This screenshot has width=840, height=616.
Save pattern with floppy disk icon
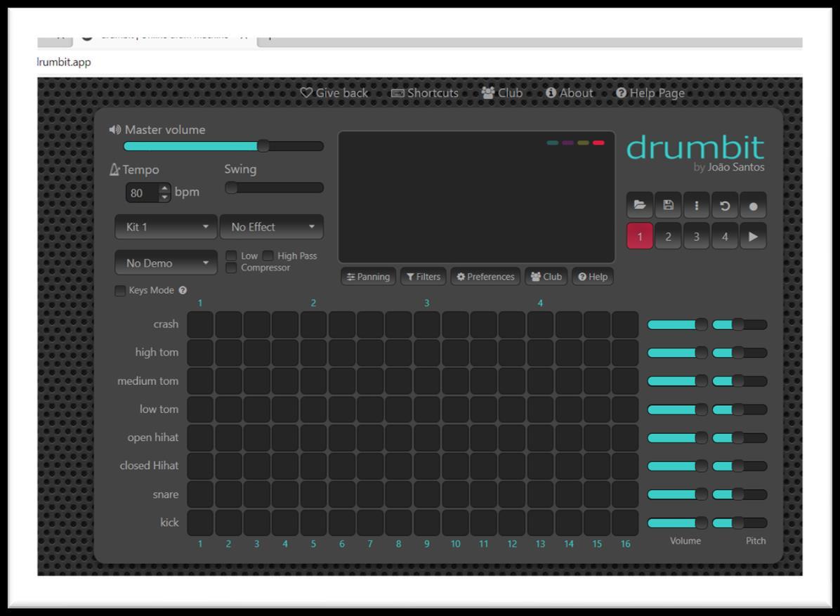tap(668, 205)
